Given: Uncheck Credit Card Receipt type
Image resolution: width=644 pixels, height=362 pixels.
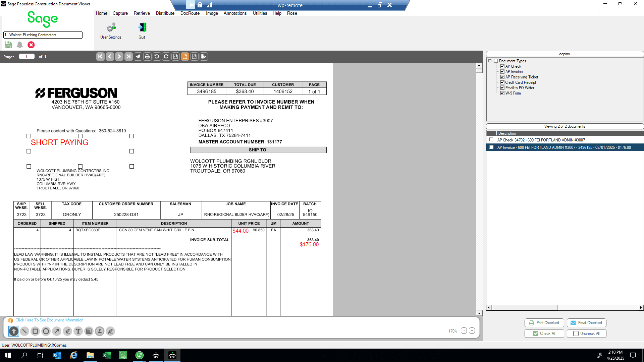Looking at the screenshot, I should pyautogui.click(x=502, y=82).
